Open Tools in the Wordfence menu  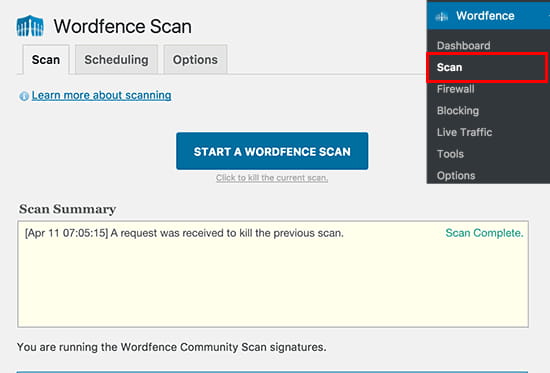[450, 154]
